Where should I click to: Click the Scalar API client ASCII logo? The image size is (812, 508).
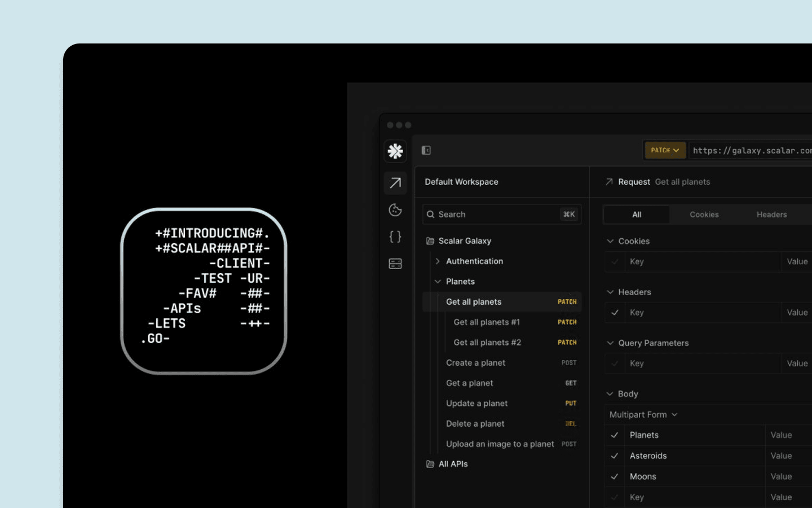204,291
